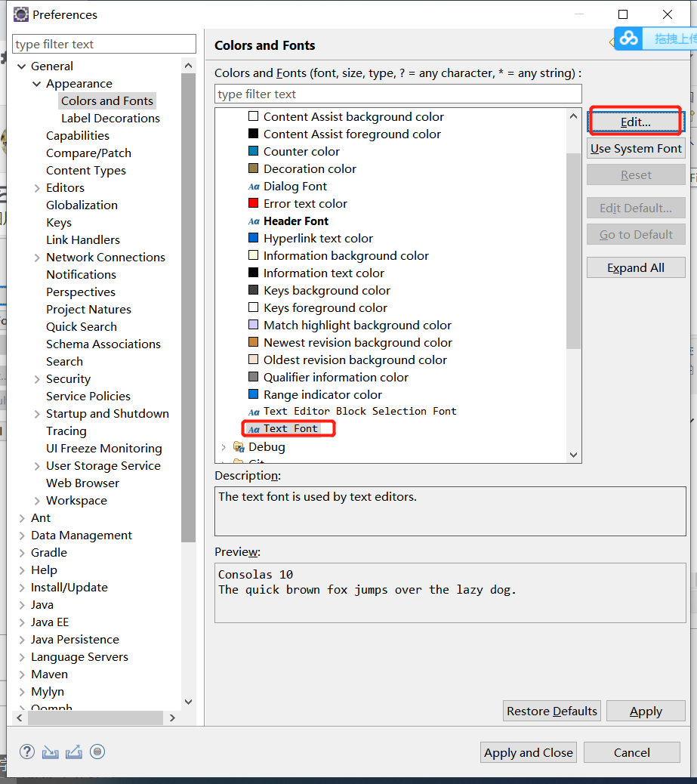Expand the Debug category in the list
697x784 pixels.
[224, 447]
